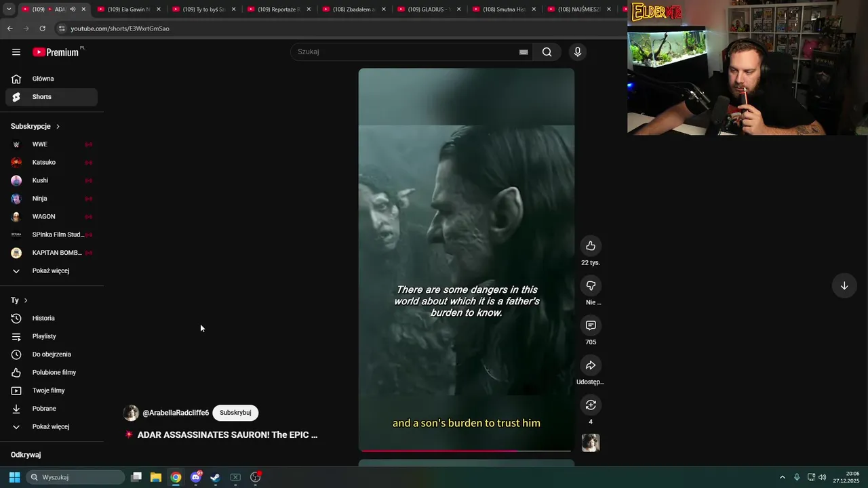
Task: Open KAPITAN BOMBA channel entry
Action: (52, 253)
